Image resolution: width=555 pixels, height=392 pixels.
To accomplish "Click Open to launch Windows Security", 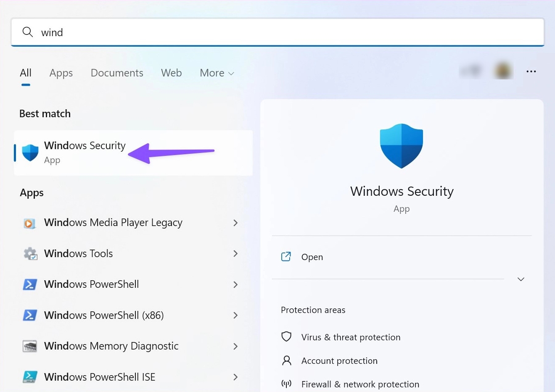I will coord(312,257).
